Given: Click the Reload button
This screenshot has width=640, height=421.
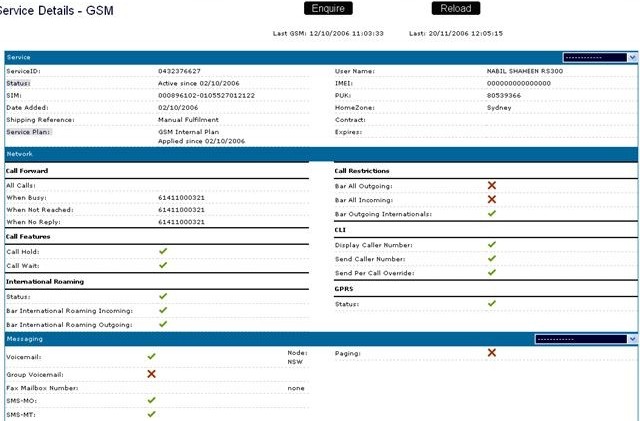Looking at the screenshot, I should tap(455, 9).
